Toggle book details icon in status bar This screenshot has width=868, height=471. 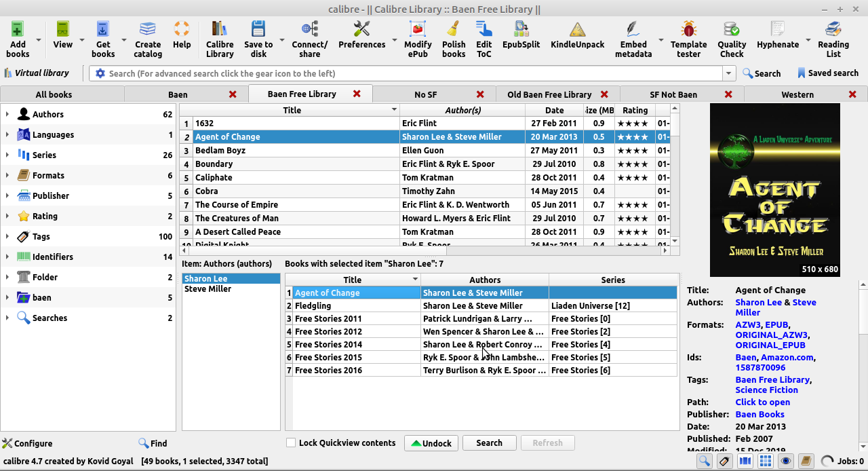click(806, 461)
